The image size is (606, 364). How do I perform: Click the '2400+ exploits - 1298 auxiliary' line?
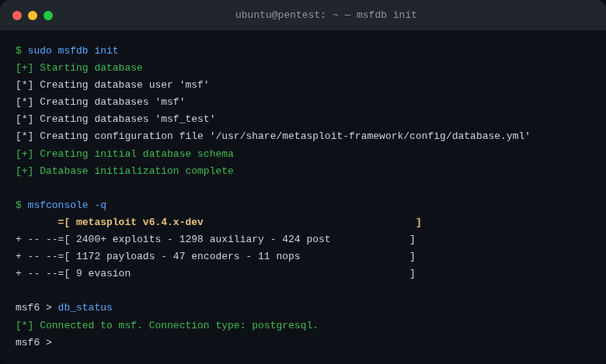pos(215,239)
